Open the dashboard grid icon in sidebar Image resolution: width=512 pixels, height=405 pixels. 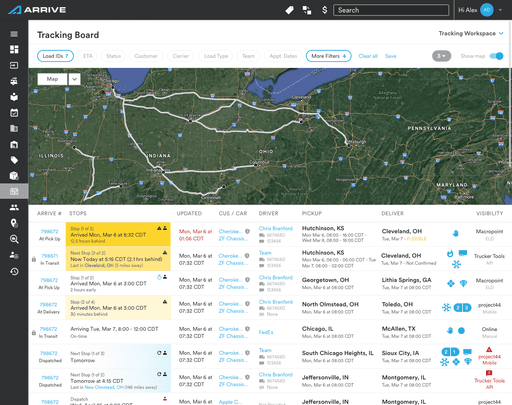click(14, 49)
